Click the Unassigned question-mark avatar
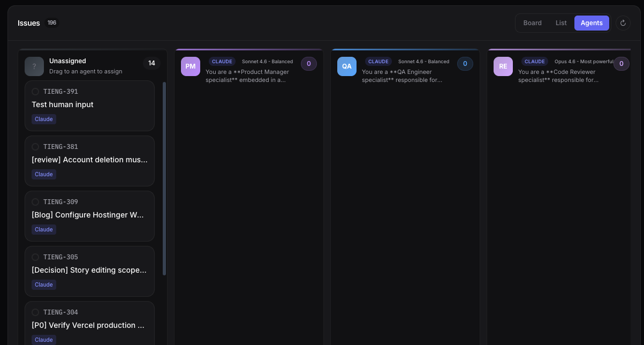Image resolution: width=644 pixels, height=345 pixels. pyautogui.click(x=34, y=66)
